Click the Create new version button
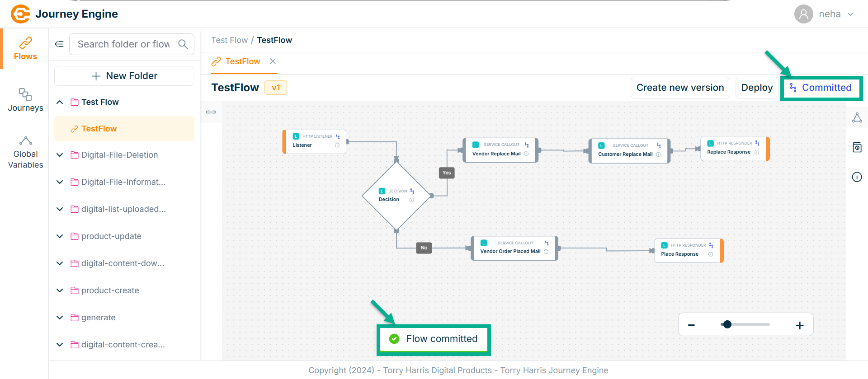The image size is (868, 379). [680, 88]
